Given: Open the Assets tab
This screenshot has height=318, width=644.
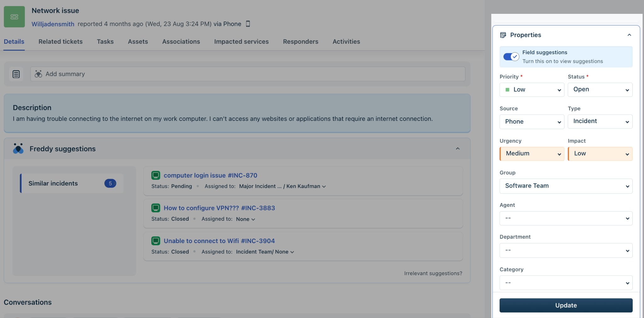Looking at the screenshot, I should pyautogui.click(x=138, y=42).
